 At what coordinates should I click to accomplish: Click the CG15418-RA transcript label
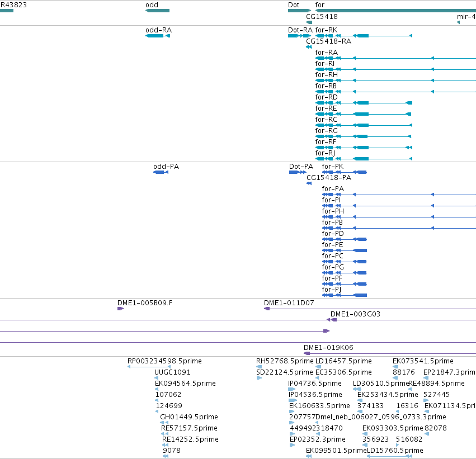click(x=328, y=41)
